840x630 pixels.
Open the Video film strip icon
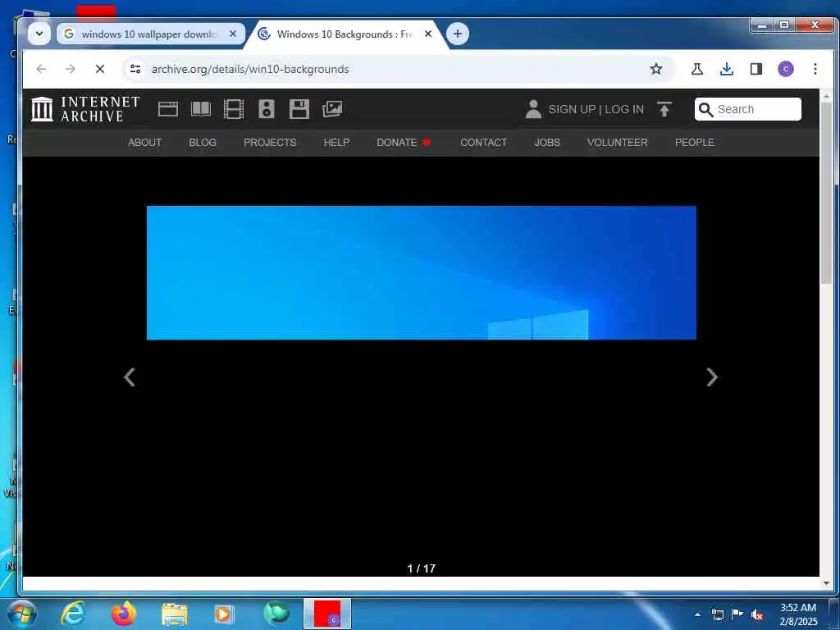234,109
